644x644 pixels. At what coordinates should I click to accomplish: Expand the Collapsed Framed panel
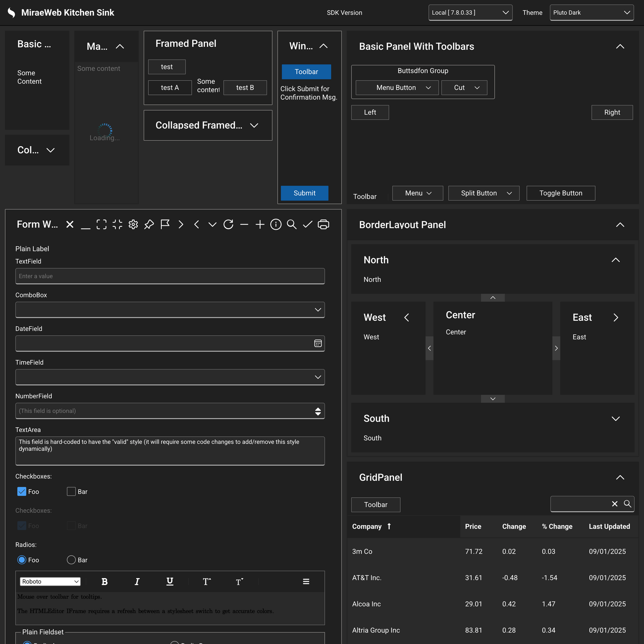[x=254, y=125]
